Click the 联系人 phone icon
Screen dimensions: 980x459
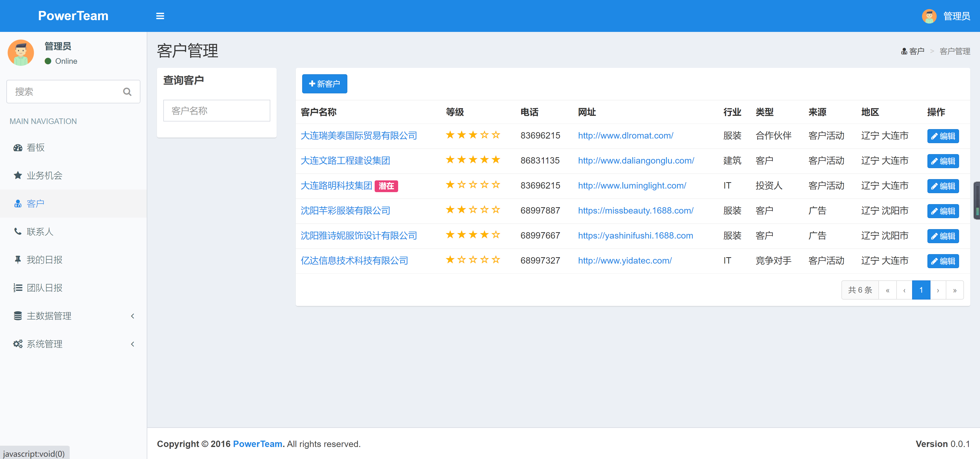click(x=18, y=231)
